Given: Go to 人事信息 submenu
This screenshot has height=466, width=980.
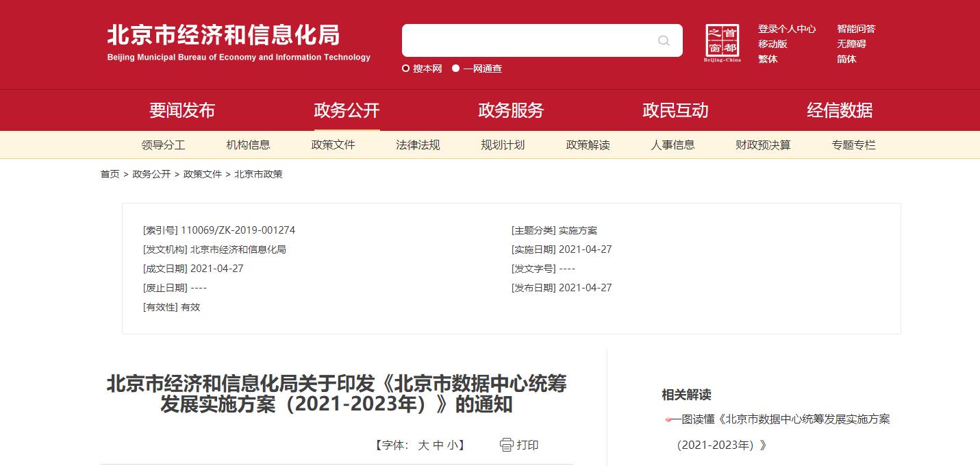Looking at the screenshot, I should pos(673,145).
